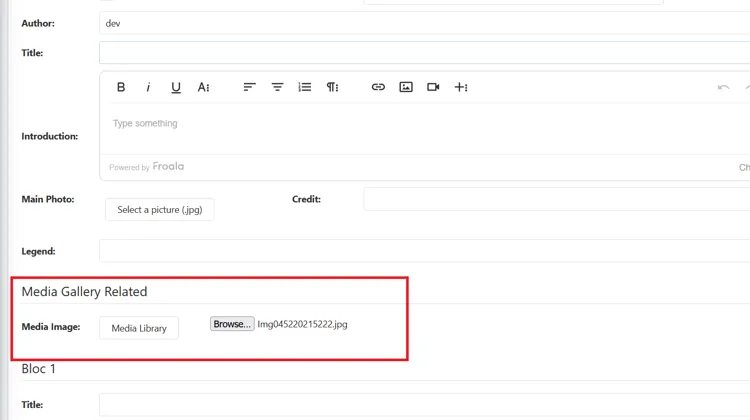
Task: Open the ordered list options
Action: tap(305, 88)
